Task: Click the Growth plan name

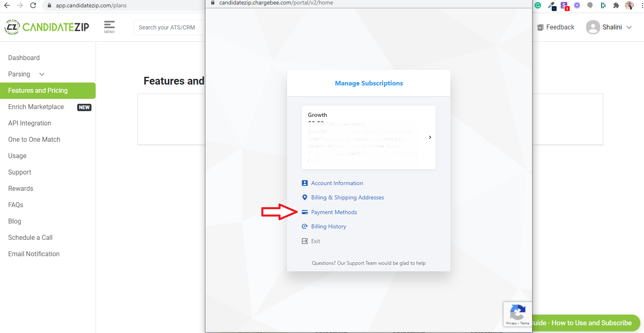Action: 317,115
